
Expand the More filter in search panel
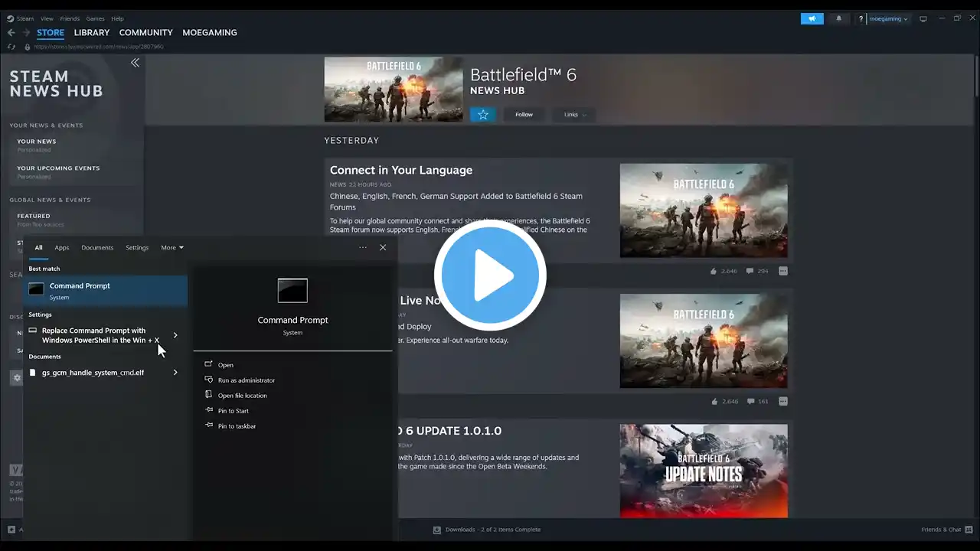[x=171, y=247]
